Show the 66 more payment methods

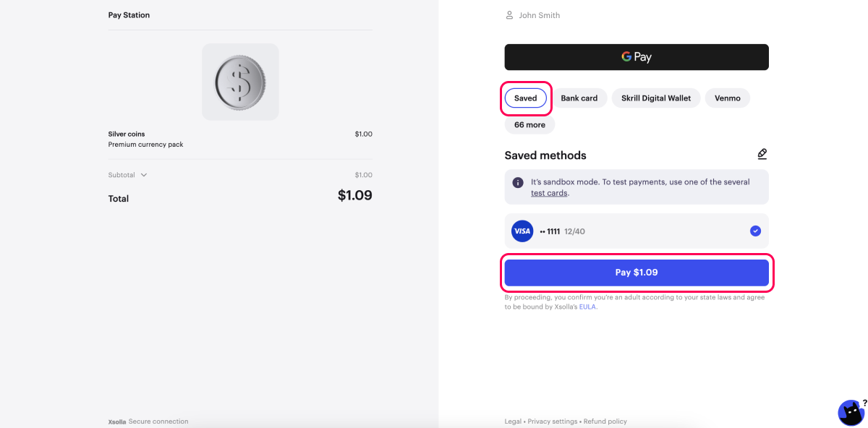point(529,125)
